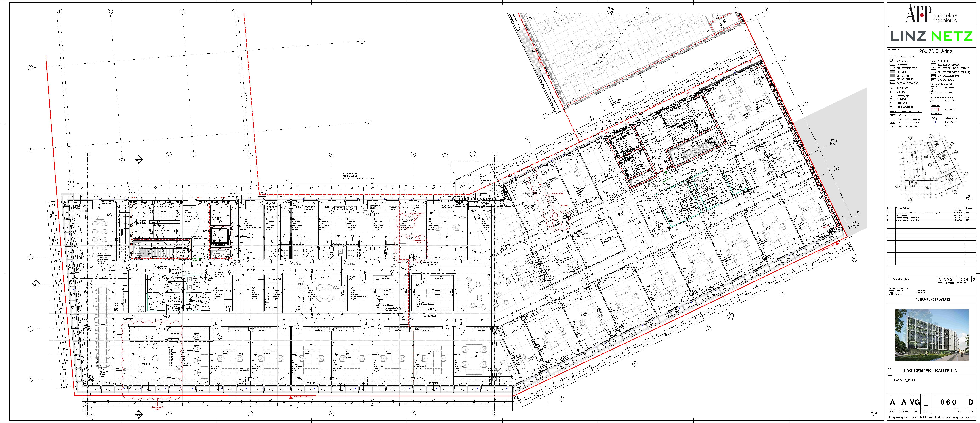Select the MAUERWERK hatch legend symbol
The width and height of the screenshot is (980, 423).
click(x=892, y=64)
